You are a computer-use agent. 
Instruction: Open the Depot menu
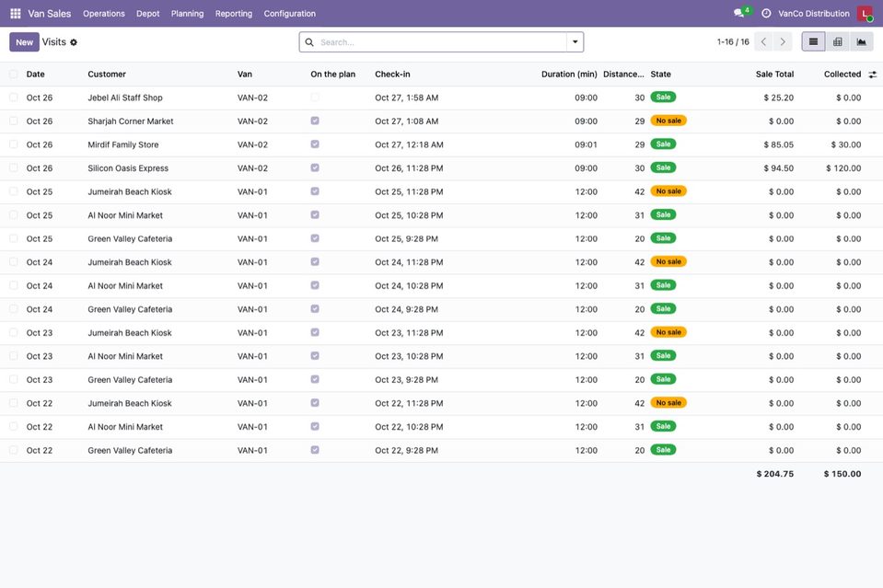click(148, 14)
